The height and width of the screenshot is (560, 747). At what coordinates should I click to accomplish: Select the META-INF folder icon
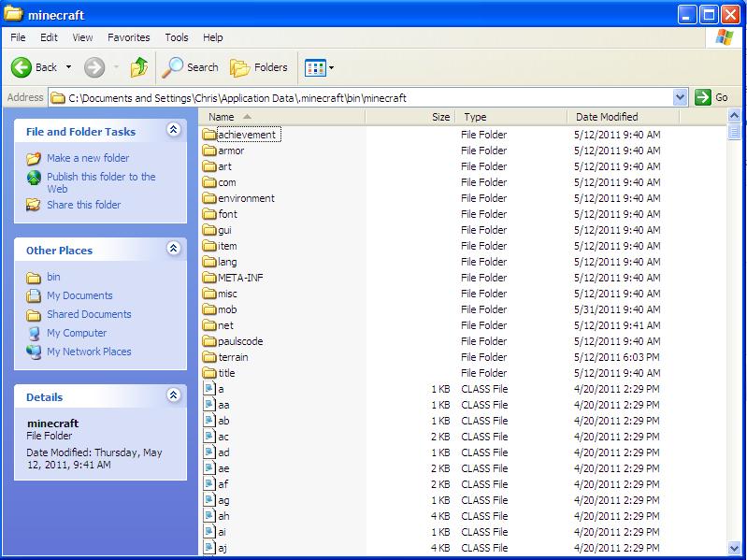(209, 278)
